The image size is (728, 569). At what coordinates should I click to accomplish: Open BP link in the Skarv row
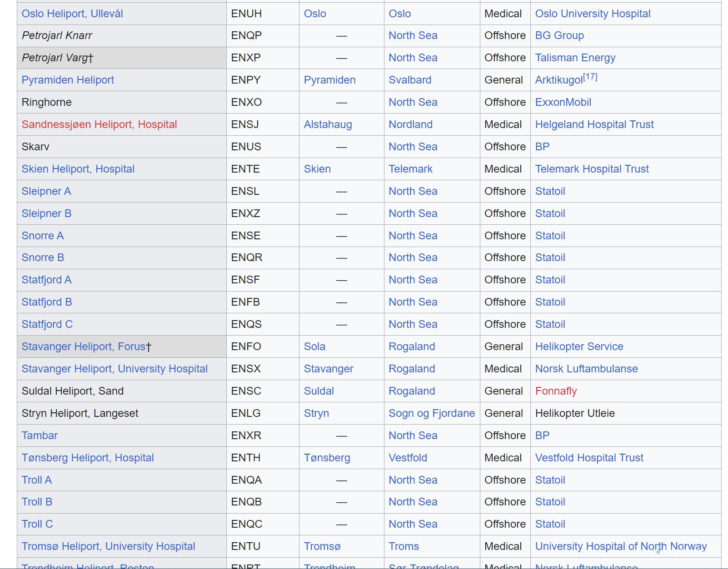(x=542, y=147)
